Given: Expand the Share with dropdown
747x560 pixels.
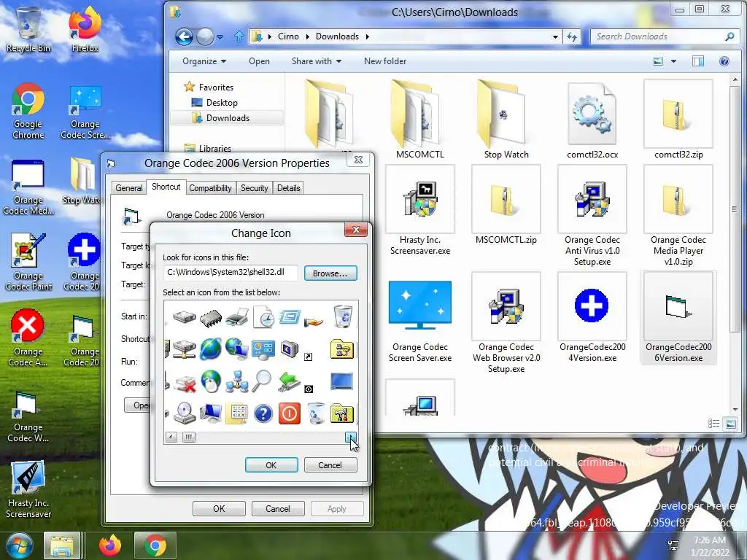Looking at the screenshot, I should (317, 61).
